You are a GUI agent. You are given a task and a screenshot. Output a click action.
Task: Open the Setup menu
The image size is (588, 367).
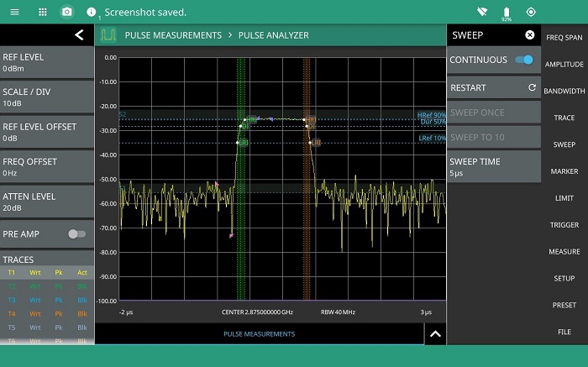tap(564, 278)
